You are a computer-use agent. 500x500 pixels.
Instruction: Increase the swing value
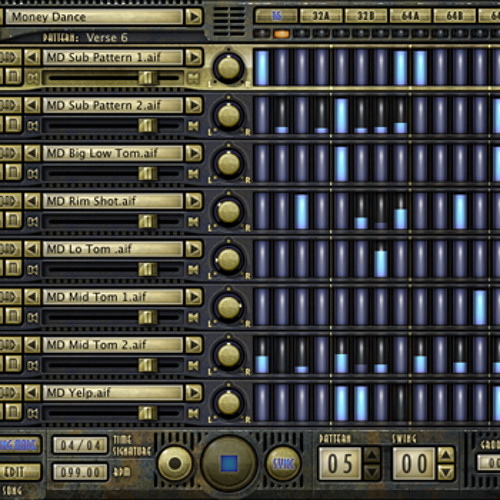click(446, 455)
